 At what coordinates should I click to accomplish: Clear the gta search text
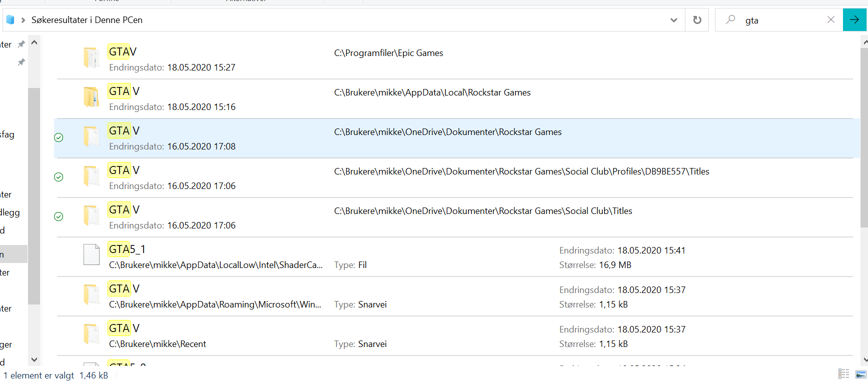[x=831, y=20]
